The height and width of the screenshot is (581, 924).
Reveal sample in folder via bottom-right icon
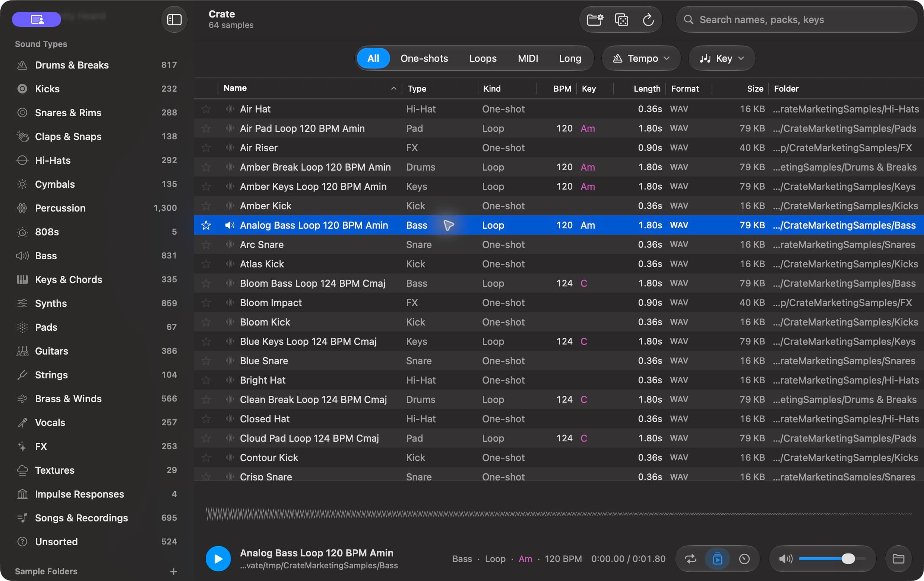(898, 558)
